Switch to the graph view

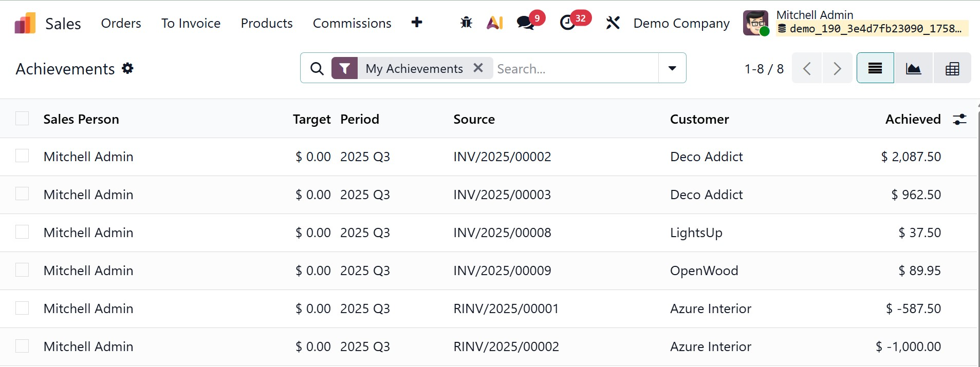[913, 68]
